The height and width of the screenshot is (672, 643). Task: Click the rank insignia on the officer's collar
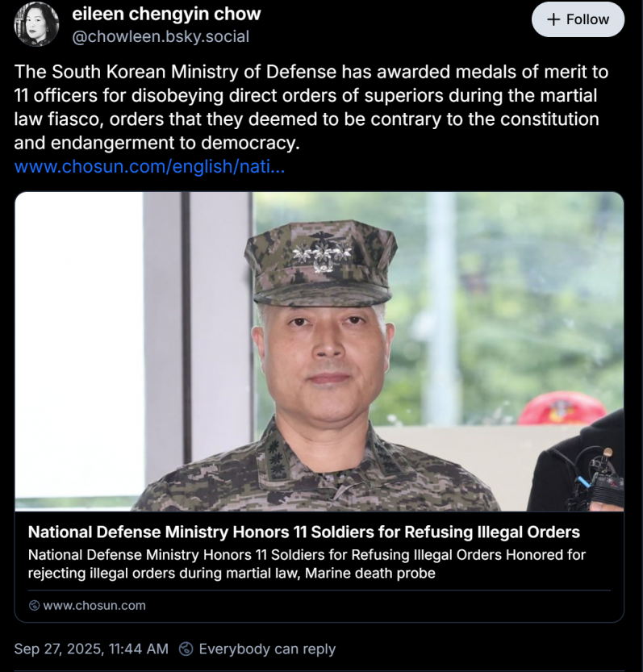(278, 461)
